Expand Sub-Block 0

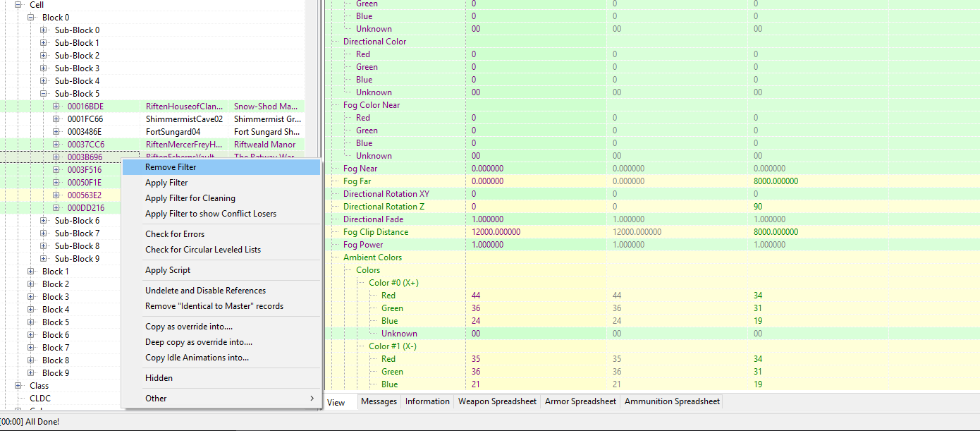click(43, 30)
